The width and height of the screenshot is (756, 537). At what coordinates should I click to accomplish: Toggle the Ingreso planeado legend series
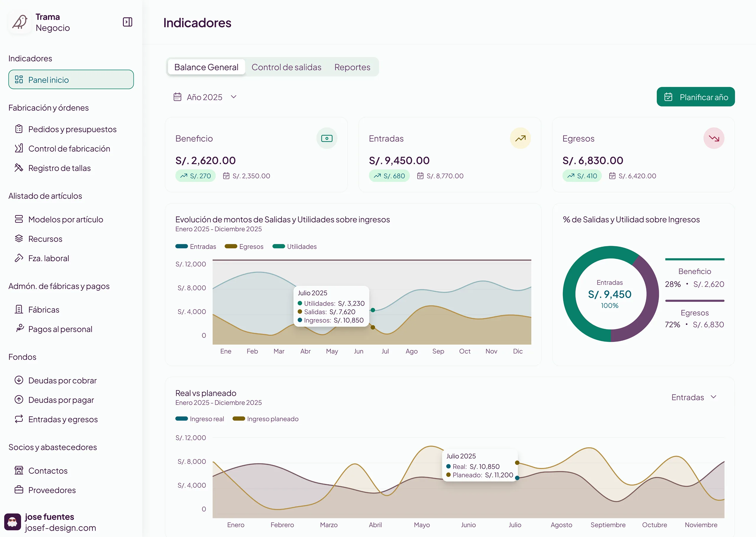[x=265, y=419]
